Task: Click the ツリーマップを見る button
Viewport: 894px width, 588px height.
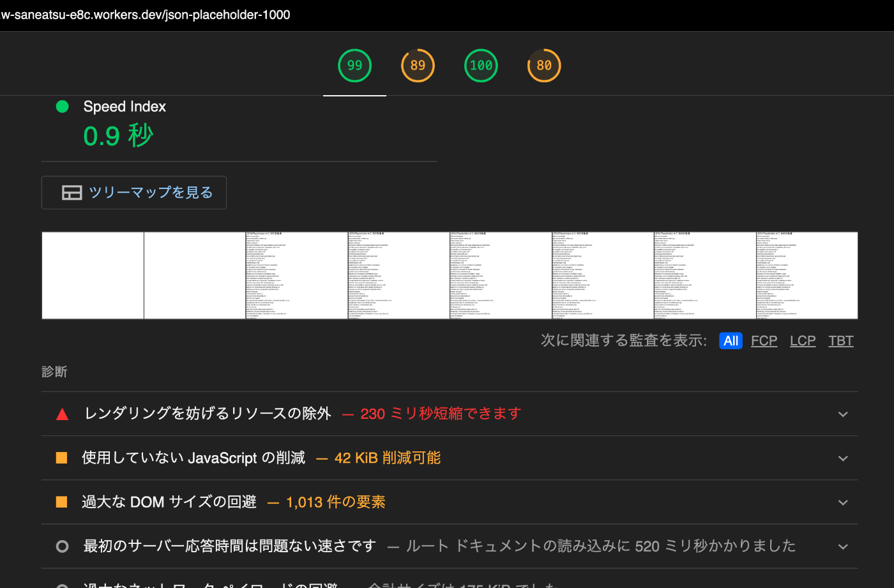Action: 134,192
